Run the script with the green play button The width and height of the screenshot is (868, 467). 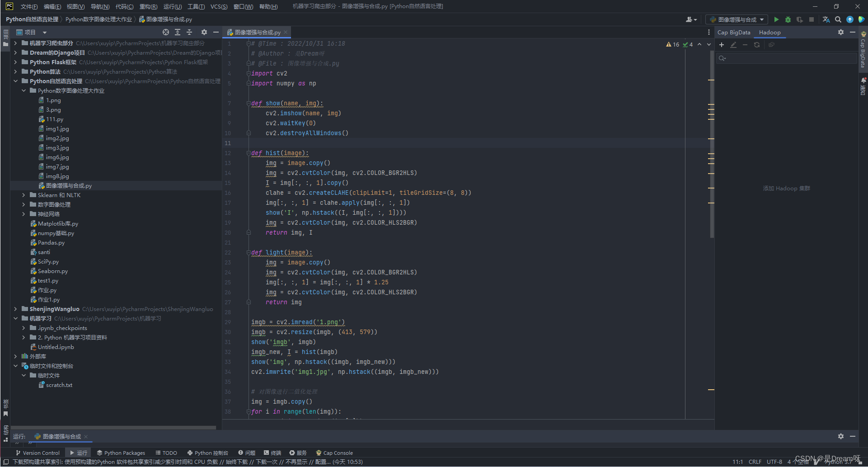click(x=776, y=19)
